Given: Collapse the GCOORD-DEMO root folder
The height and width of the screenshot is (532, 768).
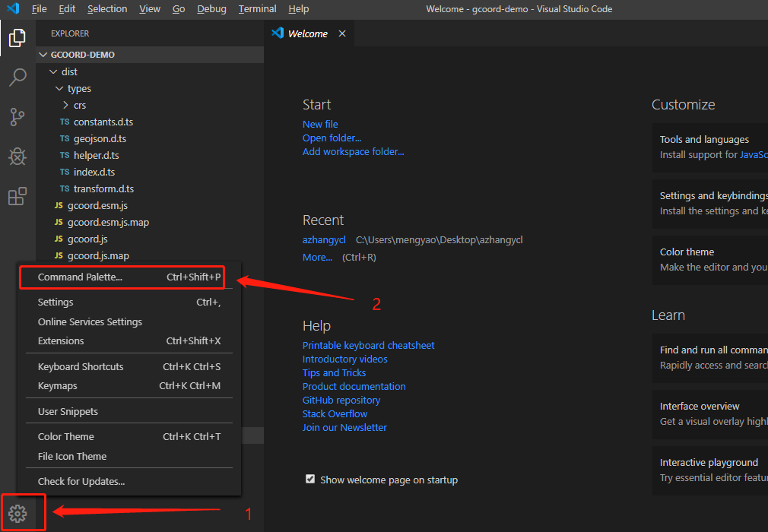Looking at the screenshot, I should [x=43, y=55].
